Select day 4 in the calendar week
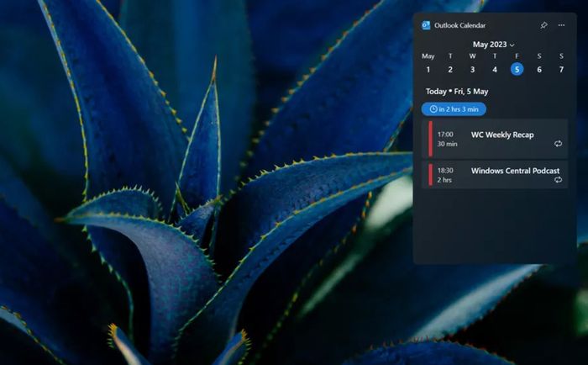 [495, 70]
